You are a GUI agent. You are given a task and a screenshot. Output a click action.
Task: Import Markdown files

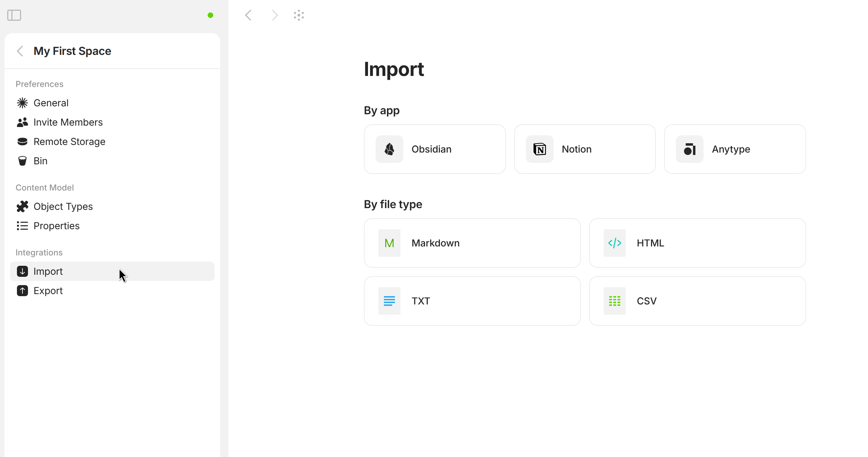coord(472,243)
